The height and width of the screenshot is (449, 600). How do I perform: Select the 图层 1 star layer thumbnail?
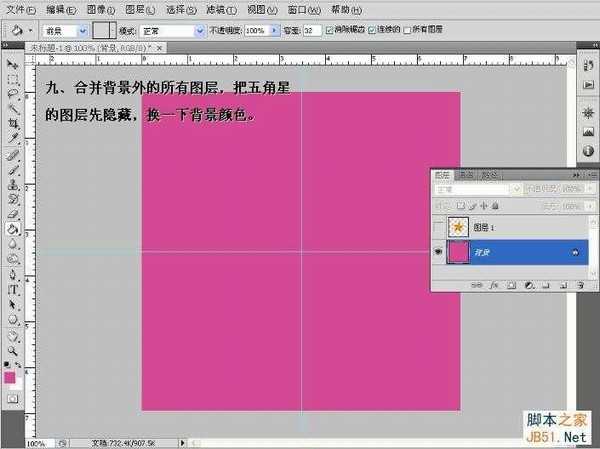[460, 228]
